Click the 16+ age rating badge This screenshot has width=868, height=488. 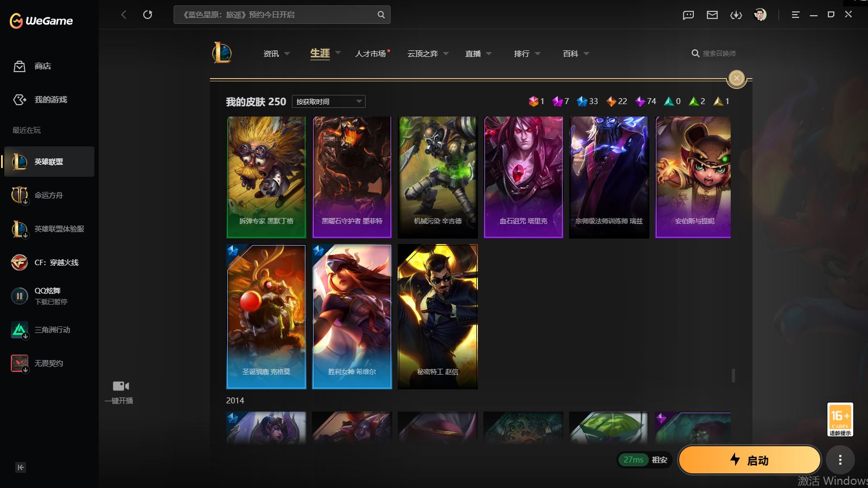[840, 419]
